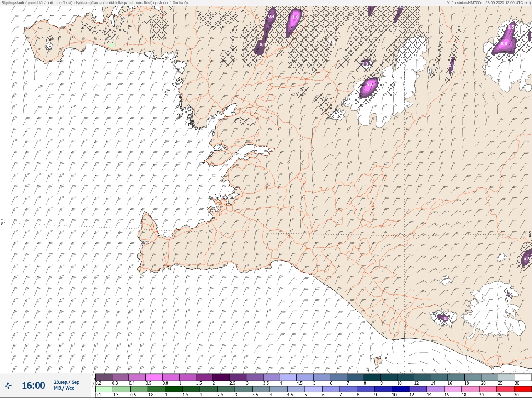Select the 0.2 swatch in the upper legend row

point(103,377)
